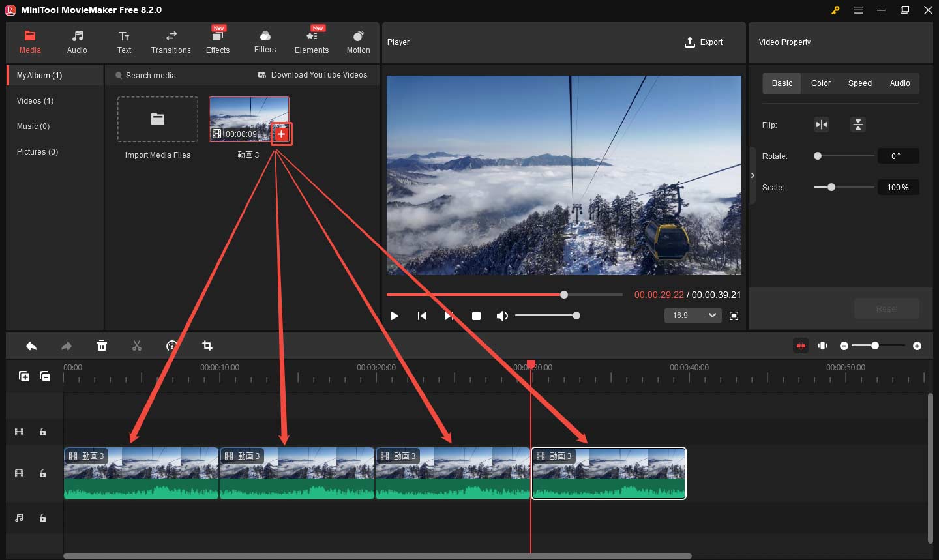Image resolution: width=939 pixels, height=560 pixels.
Task: Open the Media tab
Action: 30,42
